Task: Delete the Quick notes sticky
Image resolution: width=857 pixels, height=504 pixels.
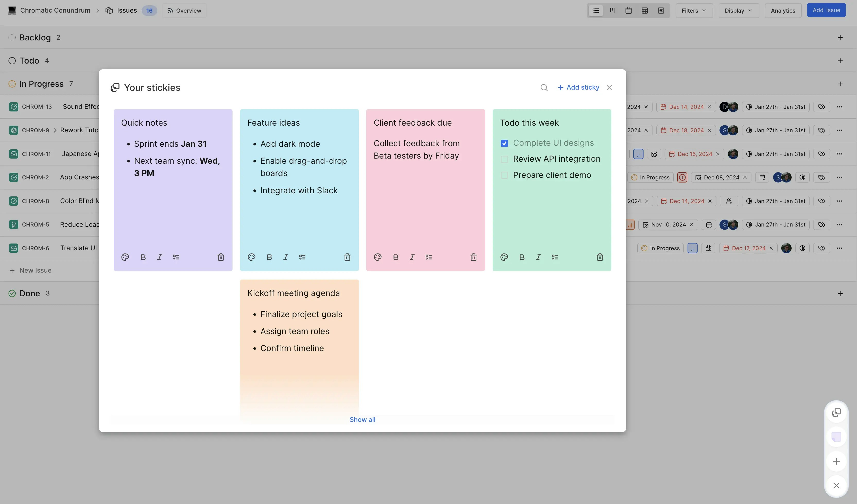Action: (221, 257)
